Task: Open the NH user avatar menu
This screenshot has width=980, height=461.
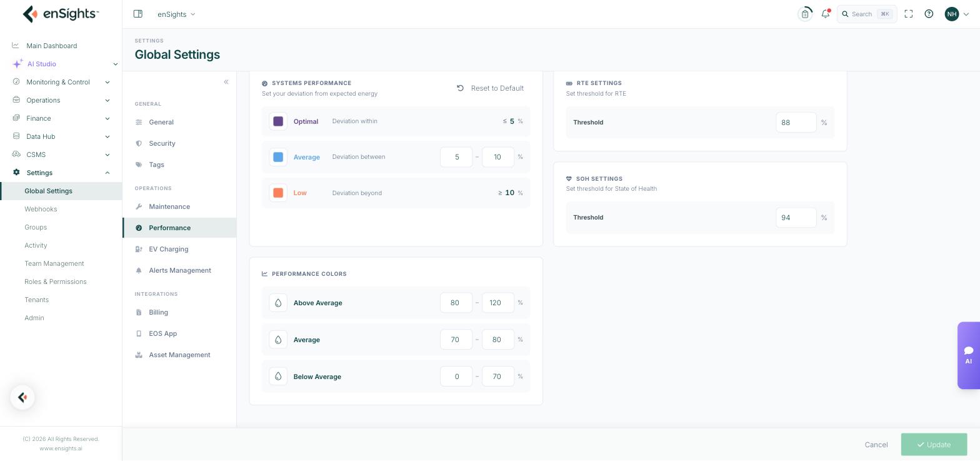Action: 952,14
